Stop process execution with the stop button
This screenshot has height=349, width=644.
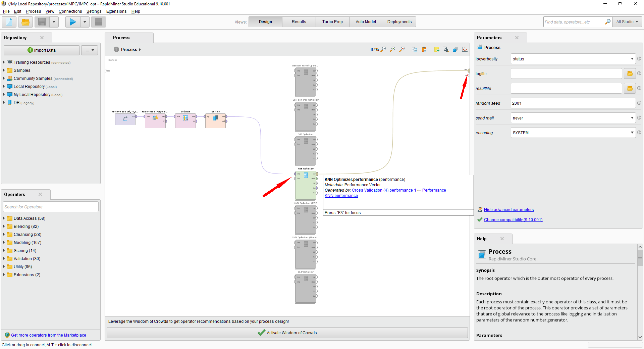tap(99, 22)
